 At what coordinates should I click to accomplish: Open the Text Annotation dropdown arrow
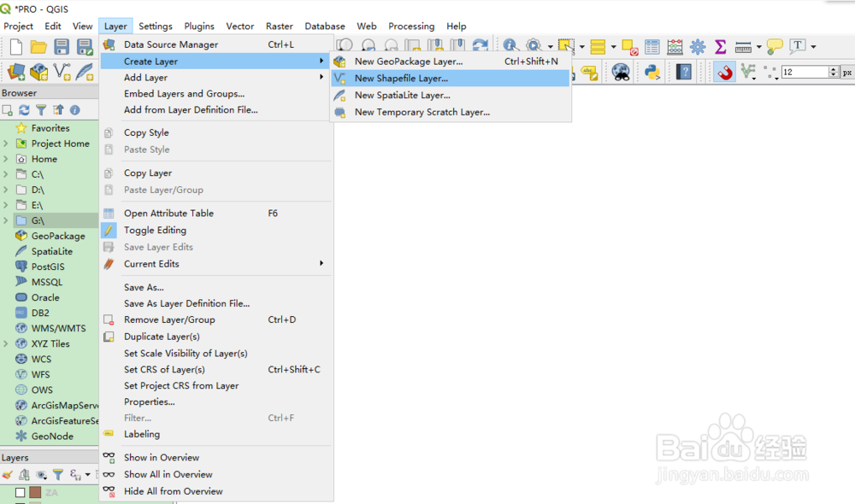tap(813, 47)
